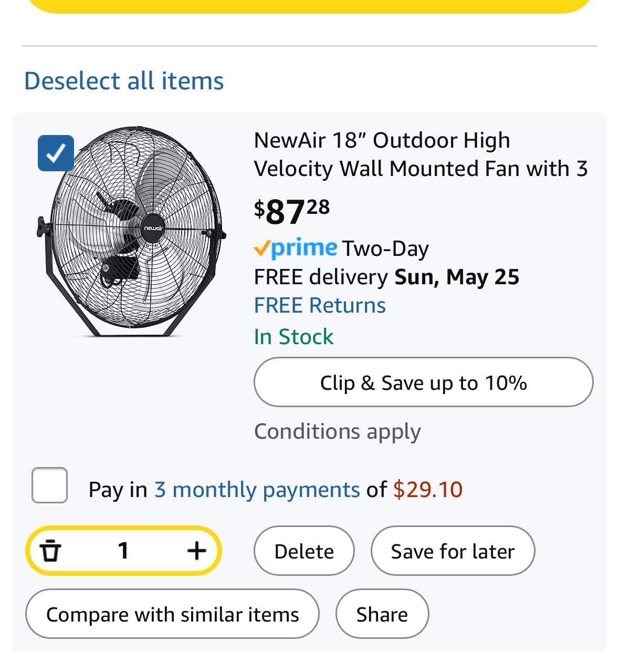Tap the yellow button at top
619x672 pixels.
(309, 5)
